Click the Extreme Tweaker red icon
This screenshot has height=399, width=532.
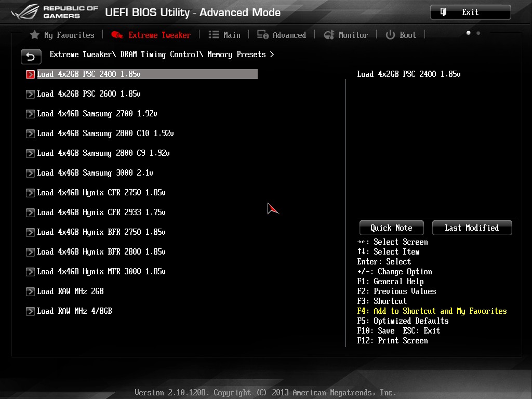tap(117, 35)
